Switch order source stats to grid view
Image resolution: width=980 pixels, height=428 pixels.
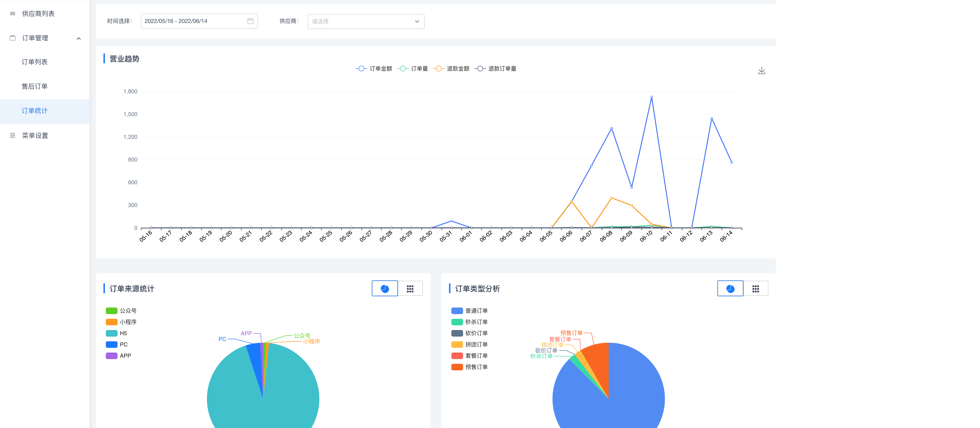410,289
